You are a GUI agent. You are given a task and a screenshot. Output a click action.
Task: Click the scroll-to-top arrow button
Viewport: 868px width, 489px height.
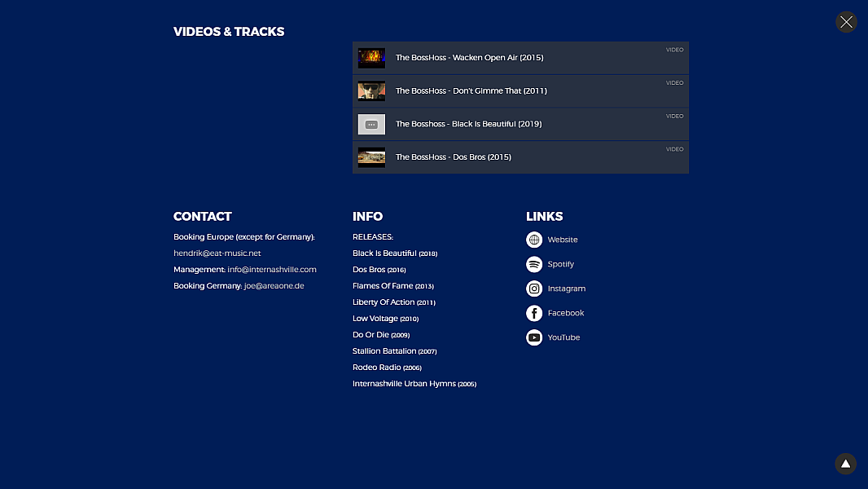pyautogui.click(x=845, y=464)
